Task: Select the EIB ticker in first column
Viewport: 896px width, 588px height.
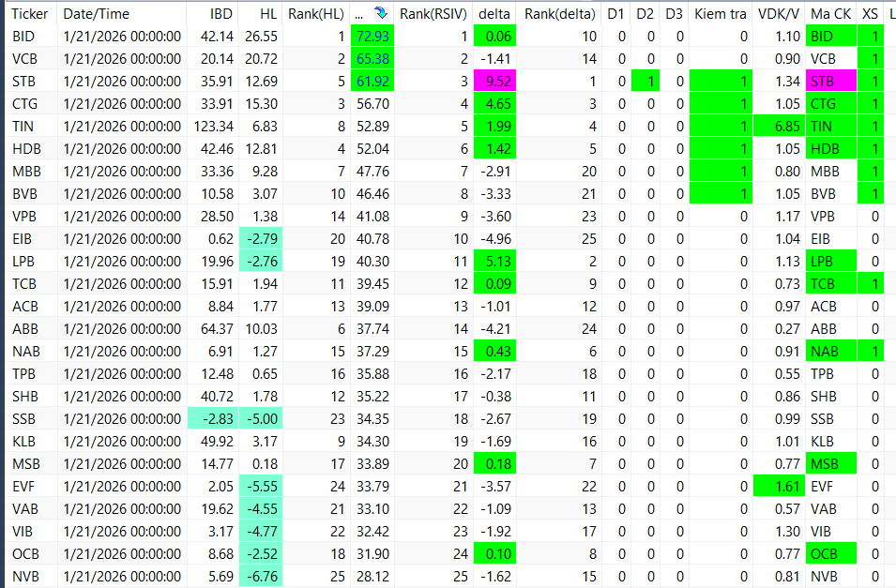Action: coord(22,239)
